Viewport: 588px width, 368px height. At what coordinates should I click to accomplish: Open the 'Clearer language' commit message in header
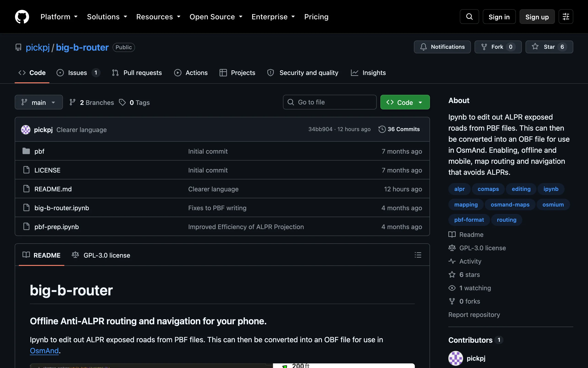tap(81, 130)
